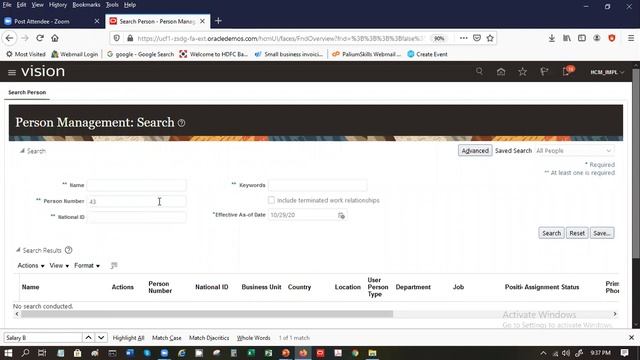Open the Webmail Login bookmark

pos(75,54)
